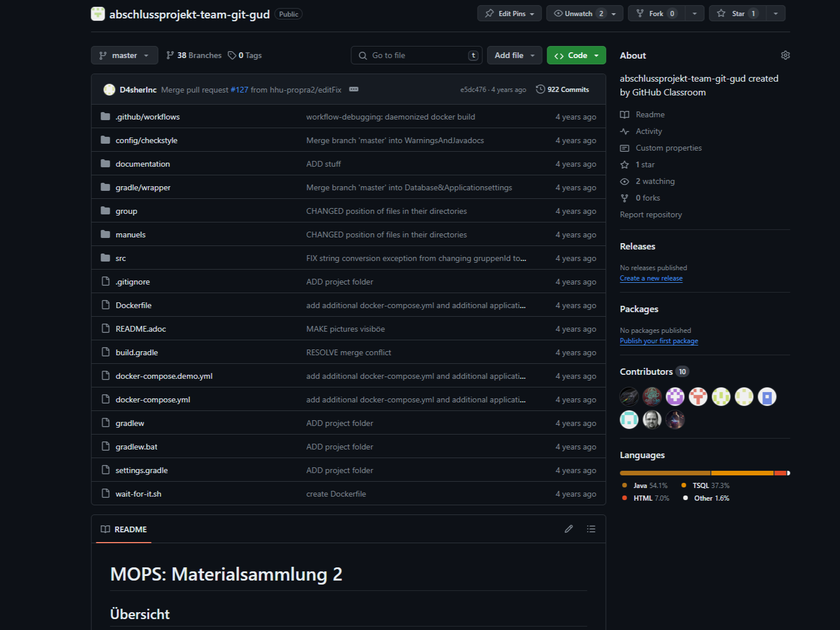Click the Custom properties note icon
This screenshot has height=630, width=840.
pyautogui.click(x=624, y=148)
